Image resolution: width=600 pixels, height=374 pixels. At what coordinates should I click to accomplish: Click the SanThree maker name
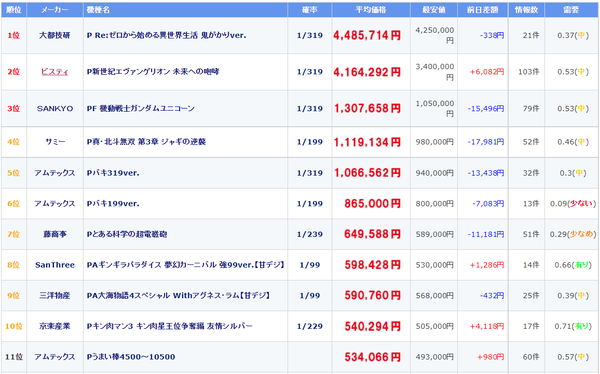[x=55, y=265]
